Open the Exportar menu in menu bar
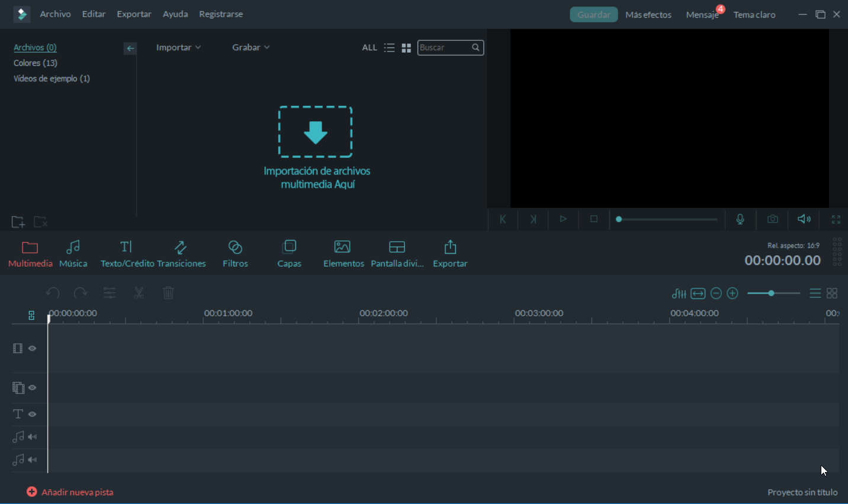 point(134,14)
